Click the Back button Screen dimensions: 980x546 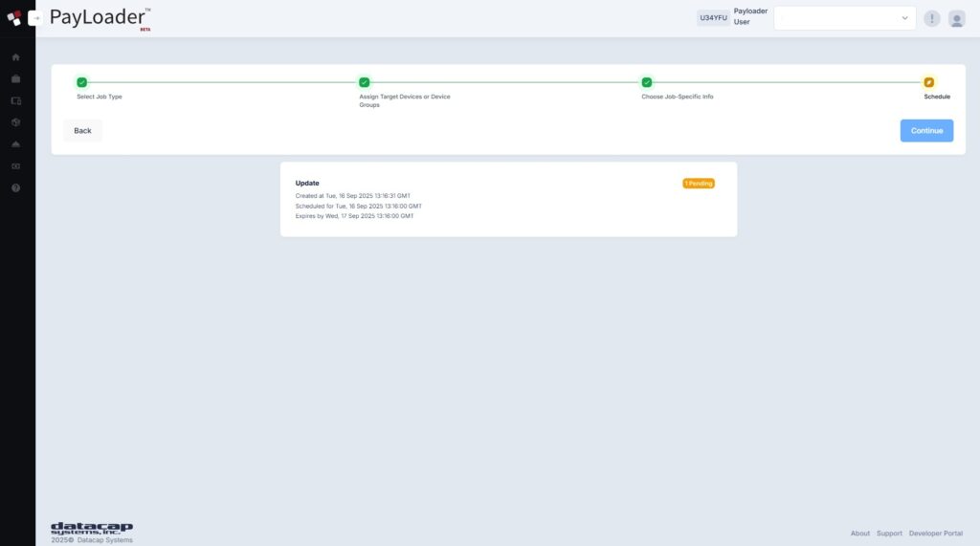coord(82,131)
